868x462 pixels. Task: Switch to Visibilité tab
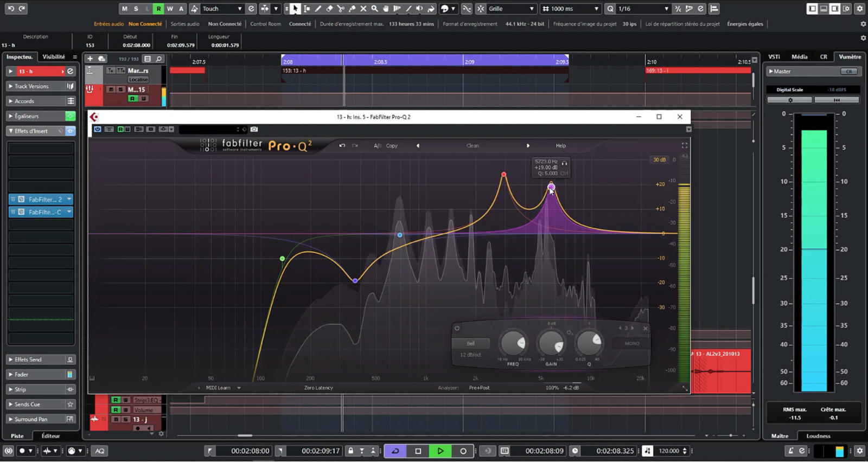[54, 56]
